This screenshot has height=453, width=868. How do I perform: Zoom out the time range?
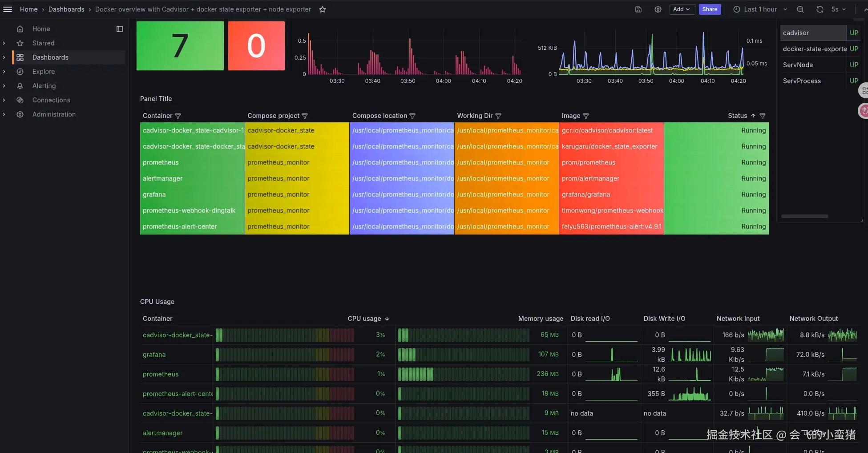click(x=800, y=9)
